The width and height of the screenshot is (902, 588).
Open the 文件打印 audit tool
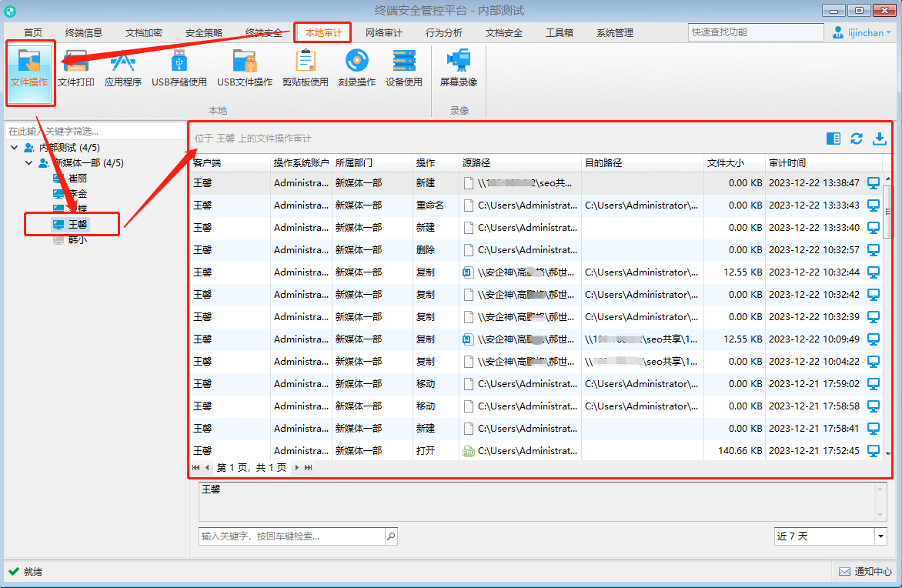(x=76, y=69)
